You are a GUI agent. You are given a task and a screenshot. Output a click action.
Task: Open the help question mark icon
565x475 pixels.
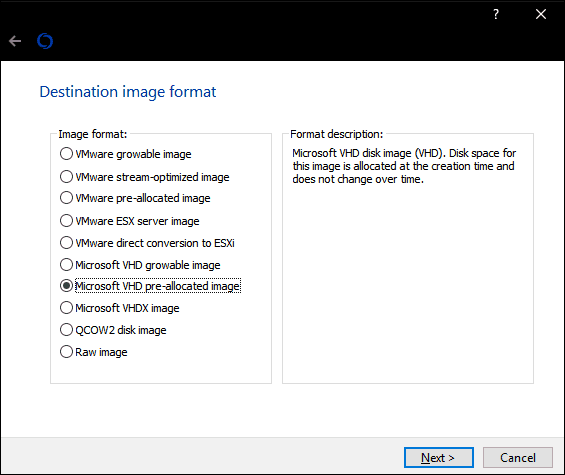tap(496, 14)
